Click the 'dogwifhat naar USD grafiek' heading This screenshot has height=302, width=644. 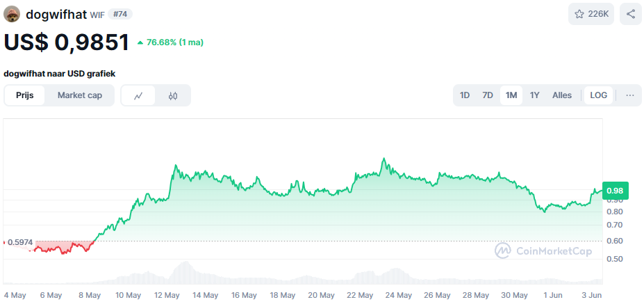60,74
